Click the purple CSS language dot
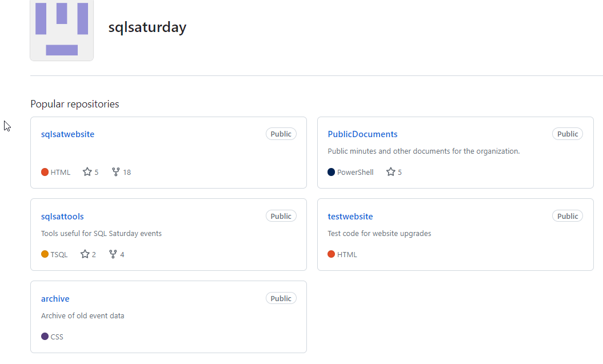 [x=45, y=337]
